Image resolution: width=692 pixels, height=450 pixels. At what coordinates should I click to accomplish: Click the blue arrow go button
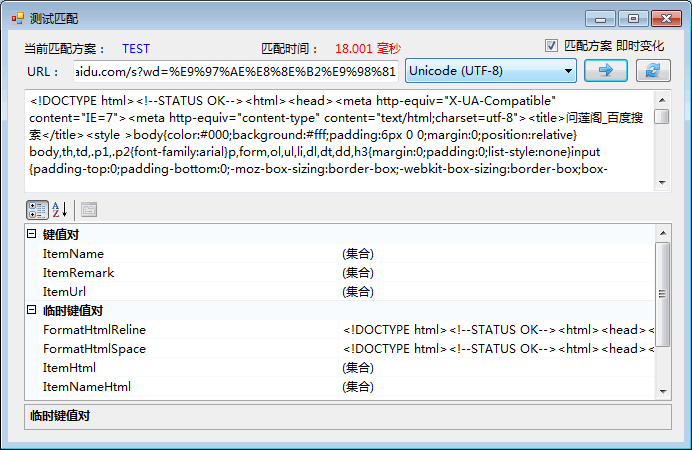(606, 71)
